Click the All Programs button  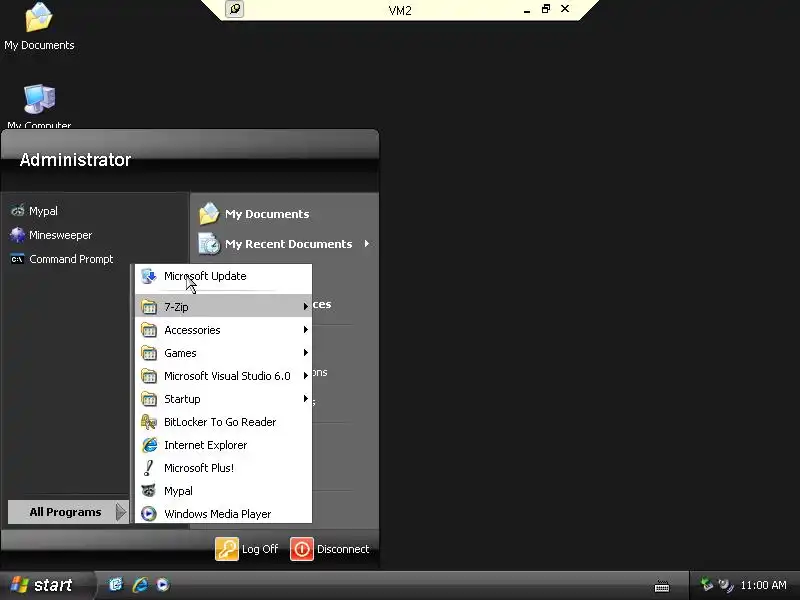[68, 512]
